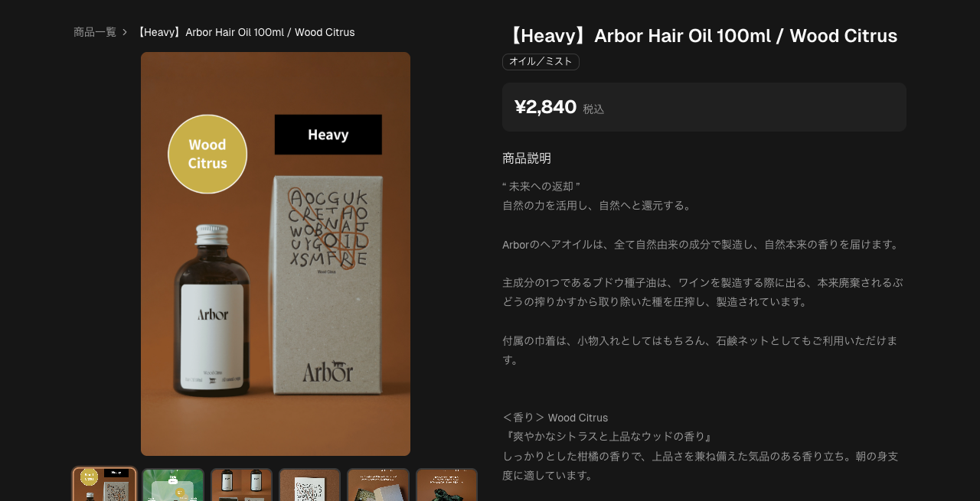Click the product title heading on right

point(701,36)
